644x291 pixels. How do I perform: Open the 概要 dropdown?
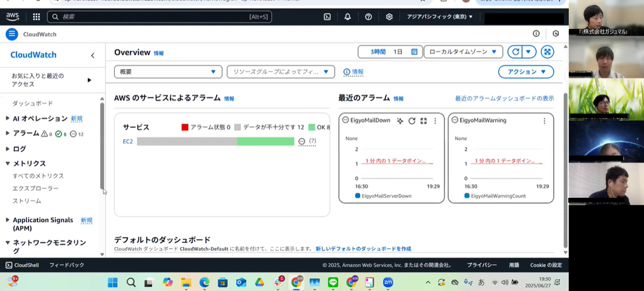(169, 72)
